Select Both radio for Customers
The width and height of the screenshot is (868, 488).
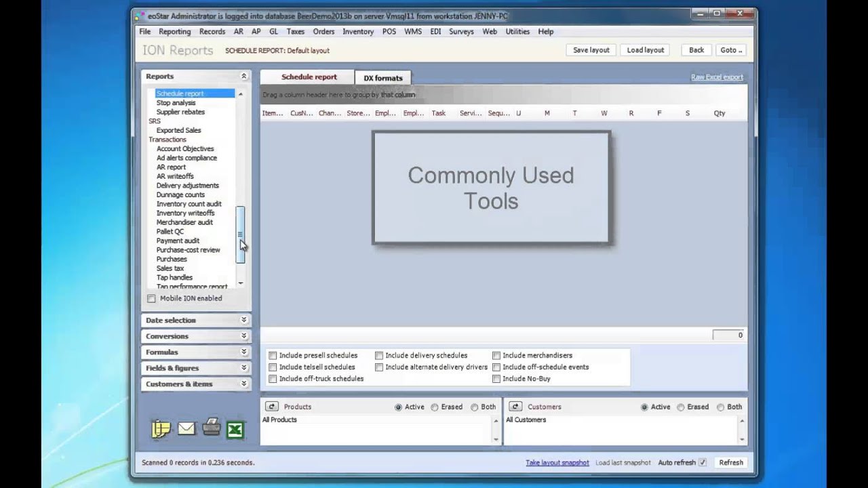tap(720, 407)
